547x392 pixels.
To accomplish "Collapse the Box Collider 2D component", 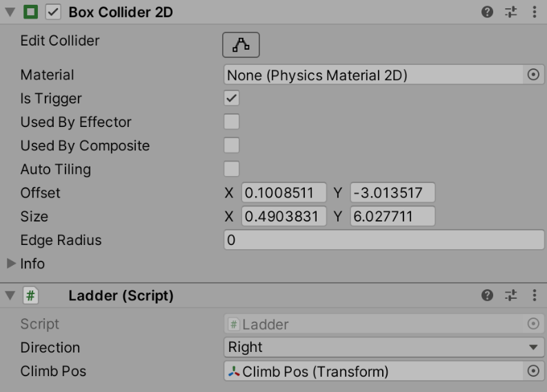I will (x=10, y=12).
